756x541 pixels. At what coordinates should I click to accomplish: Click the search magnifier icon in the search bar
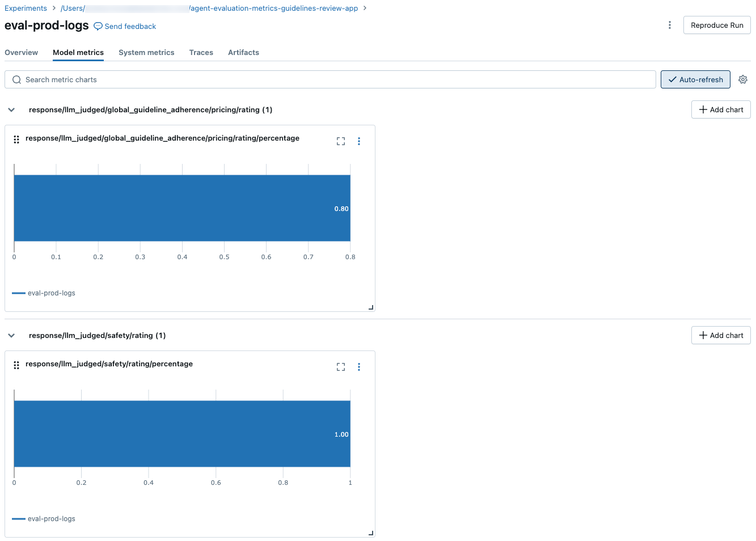[16, 79]
